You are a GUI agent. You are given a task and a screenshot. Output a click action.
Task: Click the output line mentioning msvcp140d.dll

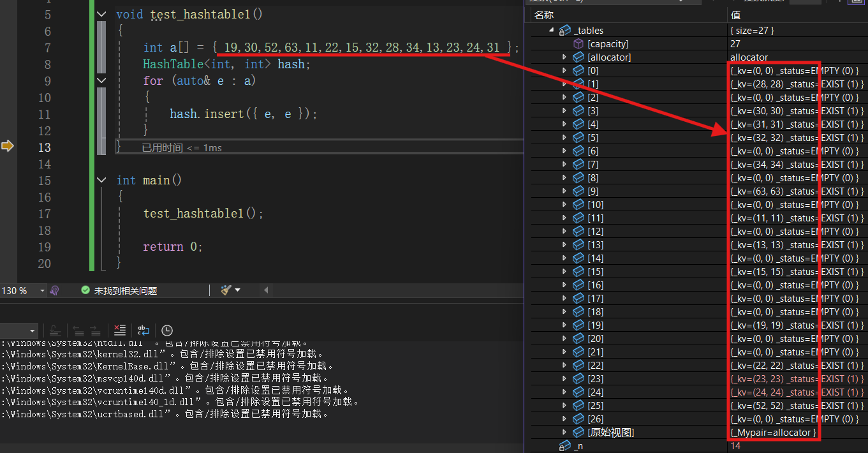point(165,378)
